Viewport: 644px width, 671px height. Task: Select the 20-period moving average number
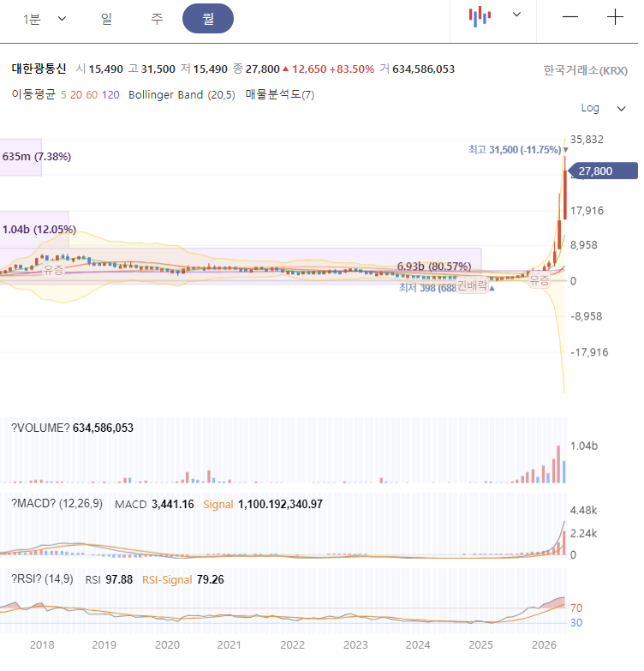[76, 95]
